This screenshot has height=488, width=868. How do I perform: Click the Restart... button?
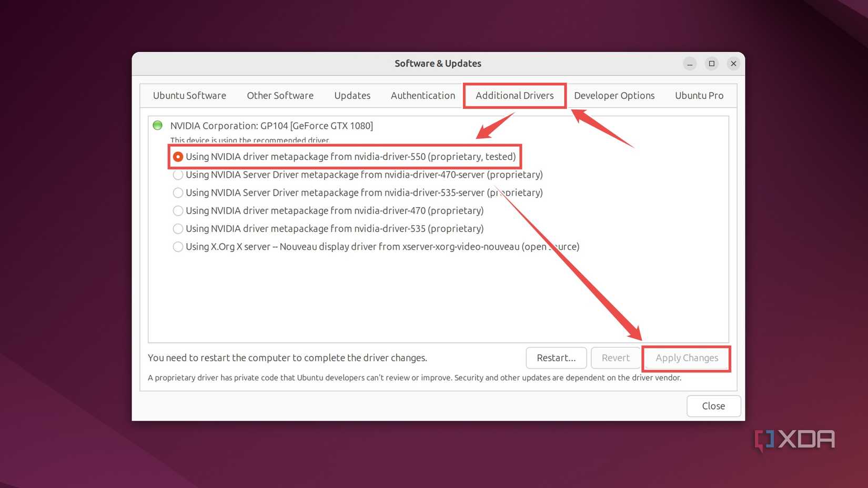(x=556, y=358)
